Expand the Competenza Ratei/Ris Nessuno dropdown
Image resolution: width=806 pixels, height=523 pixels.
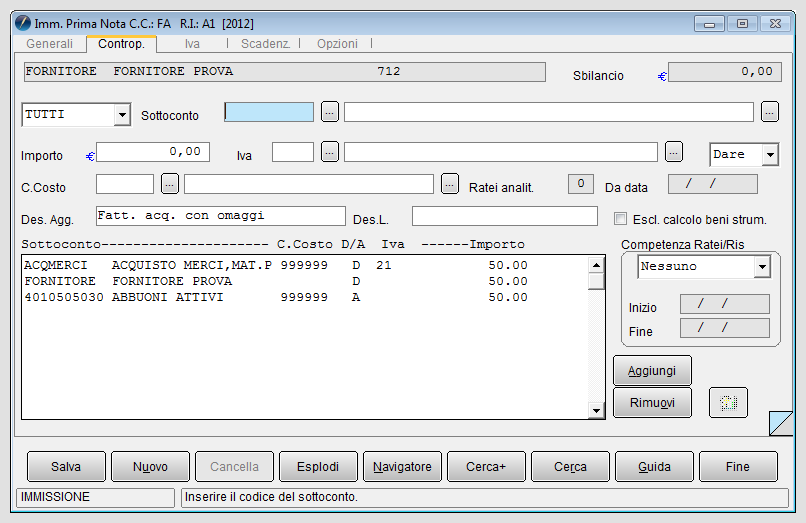click(762, 267)
